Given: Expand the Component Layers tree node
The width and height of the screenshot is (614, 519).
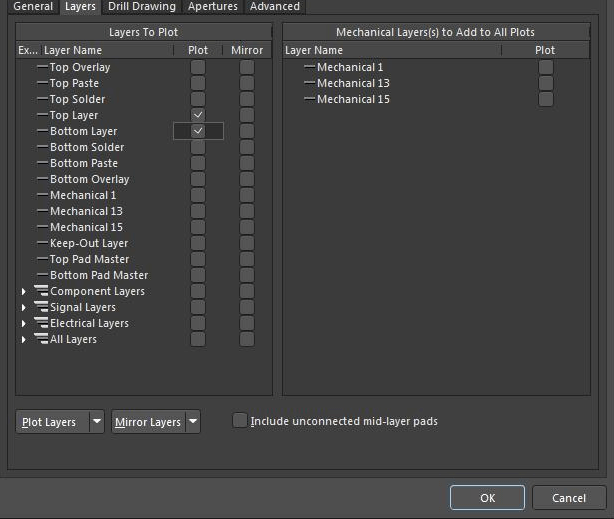Looking at the screenshot, I should tap(24, 292).
